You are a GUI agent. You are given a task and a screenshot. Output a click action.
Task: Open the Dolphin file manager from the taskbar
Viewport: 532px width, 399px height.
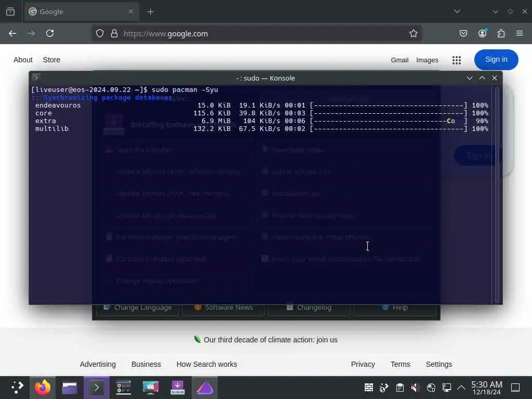point(70,388)
